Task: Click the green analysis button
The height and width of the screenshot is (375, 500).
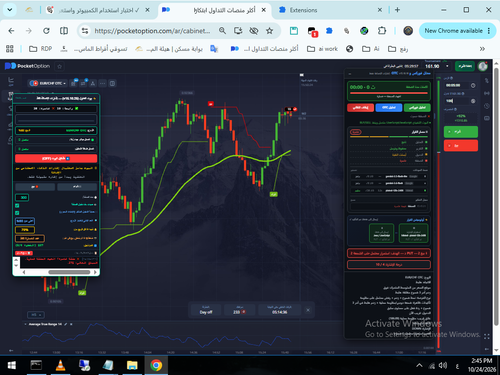Action: click(x=417, y=108)
